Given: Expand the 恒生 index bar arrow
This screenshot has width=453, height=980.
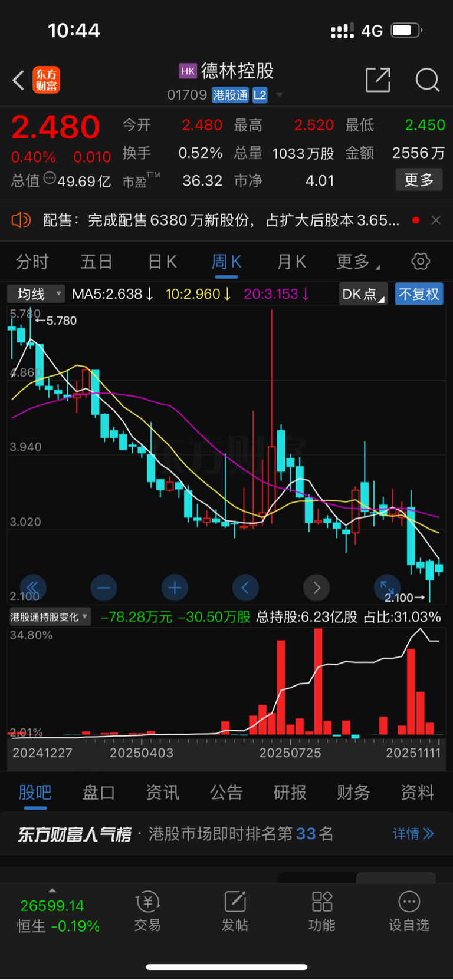Looking at the screenshot, I should (52, 890).
